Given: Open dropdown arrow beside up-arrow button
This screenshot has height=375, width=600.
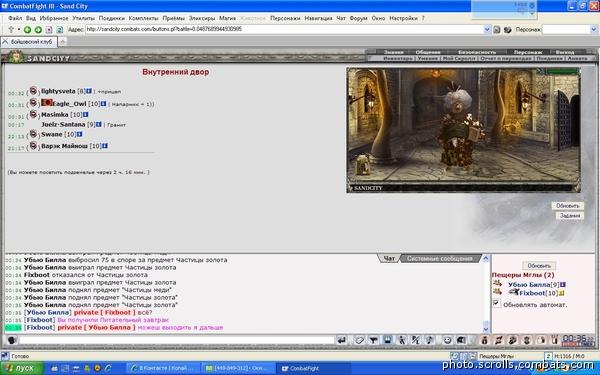Looking at the screenshot, I should pos(18,29).
